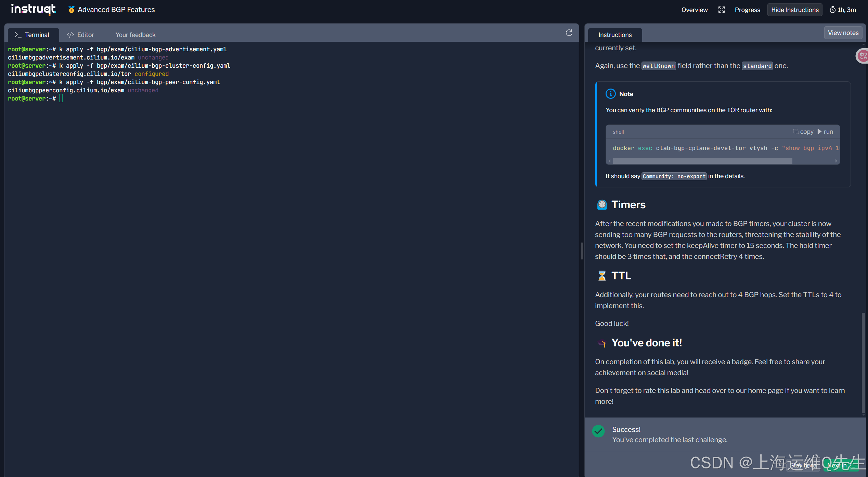Click the Stay here button
The height and width of the screenshot is (477, 868).
(x=804, y=465)
